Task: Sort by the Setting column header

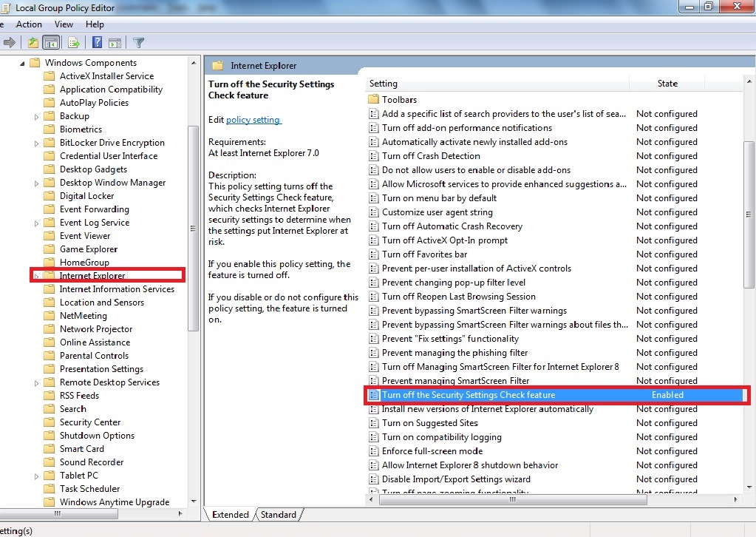Action: [497, 84]
